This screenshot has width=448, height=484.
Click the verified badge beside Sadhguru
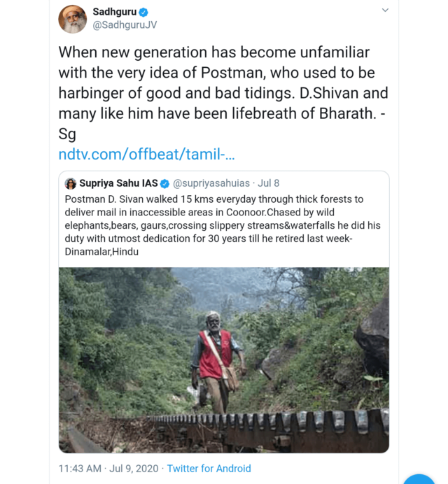click(x=143, y=13)
